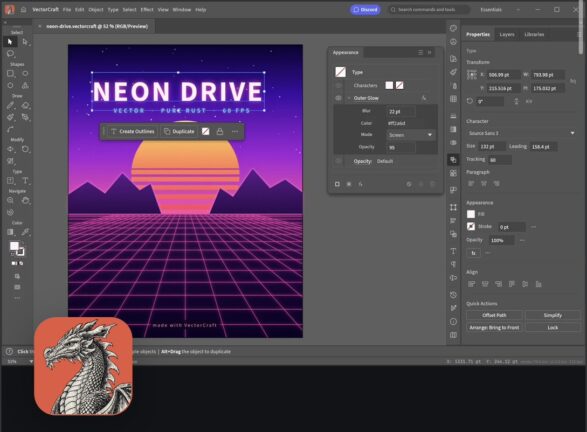Screen dimensions: 587x432
Task: Toggle visibility of Outer Glow effect
Action: (x=338, y=98)
